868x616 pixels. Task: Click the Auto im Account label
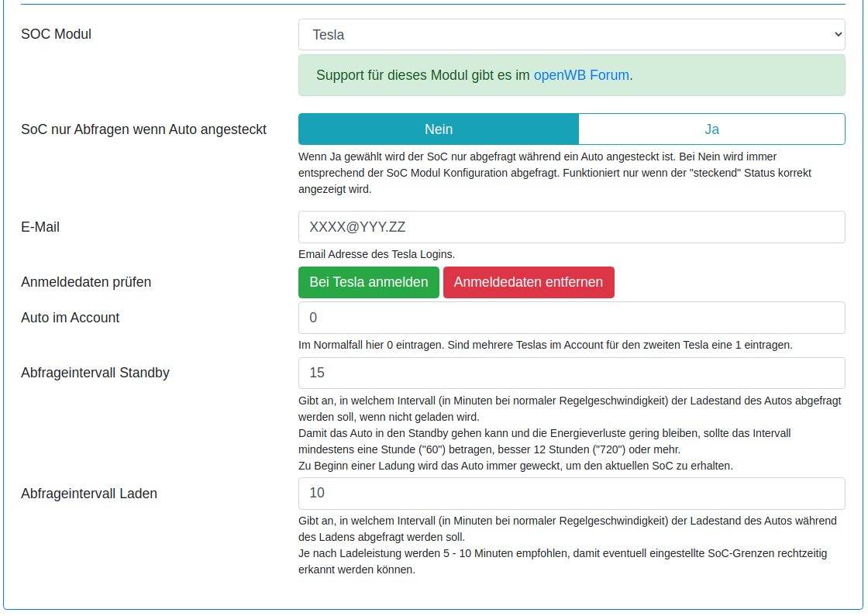tap(71, 318)
